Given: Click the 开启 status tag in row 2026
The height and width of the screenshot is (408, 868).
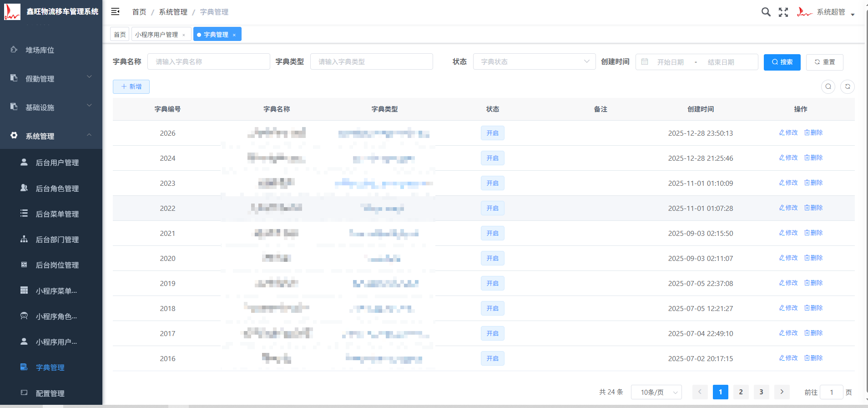Looking at the screenshot, I should [x=493, y=133].
